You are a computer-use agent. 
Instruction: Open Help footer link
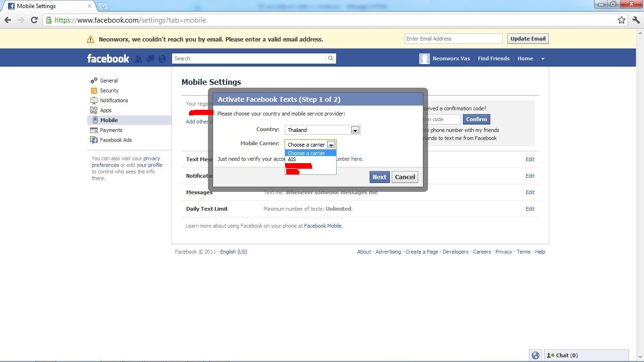[540, 252]
